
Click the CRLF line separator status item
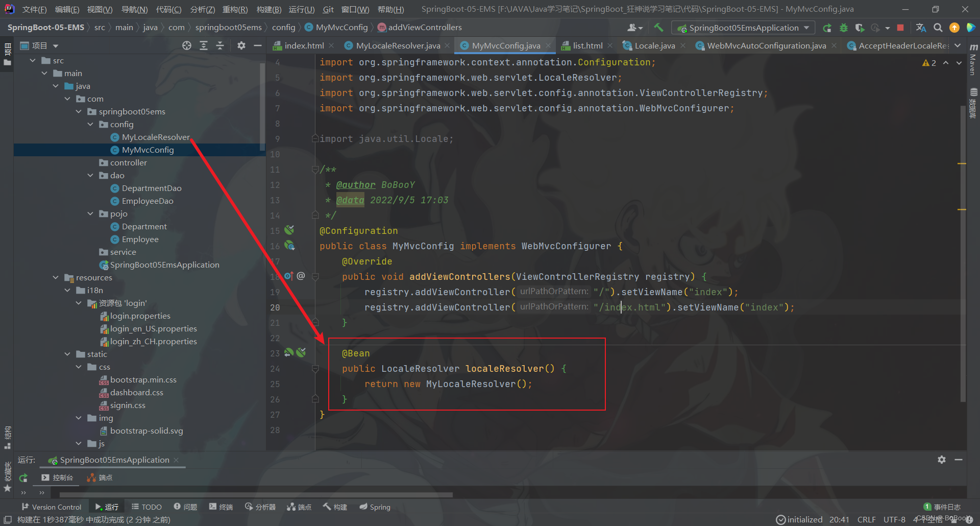pyautogui.click(x=866, y=519)
